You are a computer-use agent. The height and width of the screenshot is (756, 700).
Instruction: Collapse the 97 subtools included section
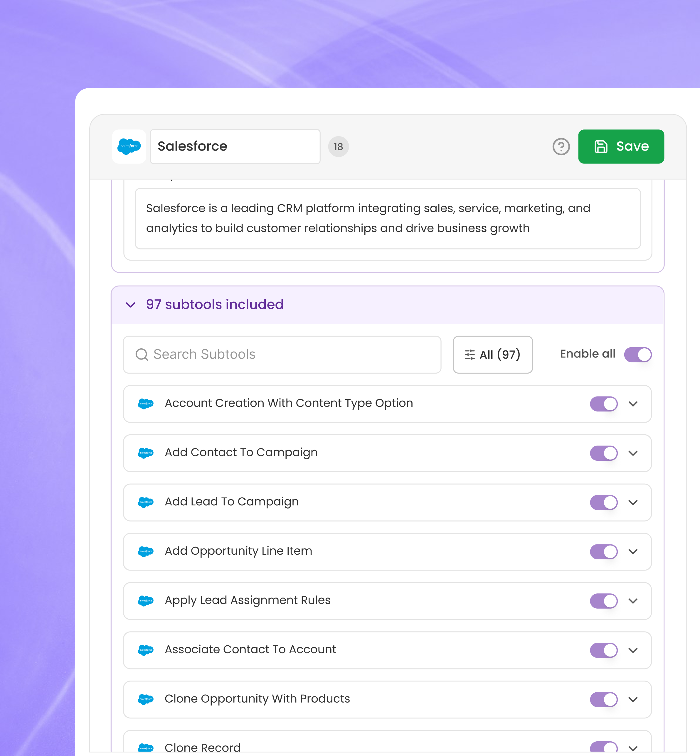(131, 305)
